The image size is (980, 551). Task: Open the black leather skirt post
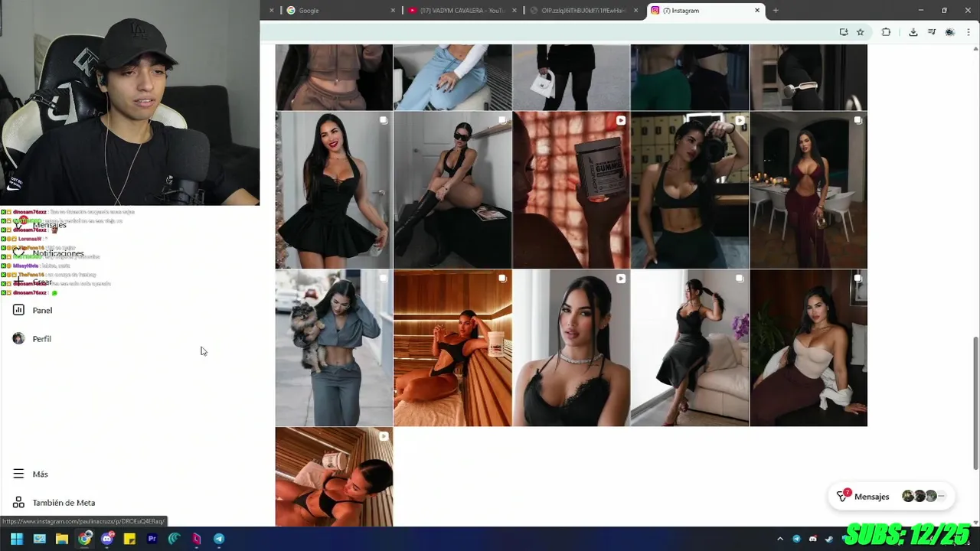tap(690, 347)
